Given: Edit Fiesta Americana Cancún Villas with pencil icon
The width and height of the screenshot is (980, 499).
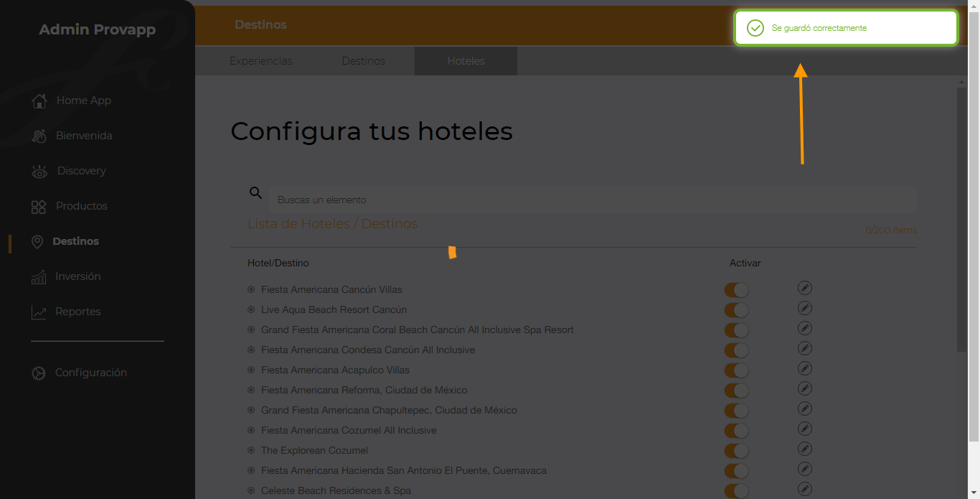Looking at the screenshot, I should (x=805, y=288).
